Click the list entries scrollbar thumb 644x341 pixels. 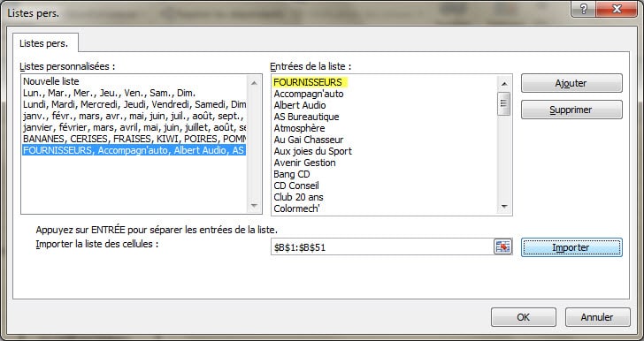504,103
